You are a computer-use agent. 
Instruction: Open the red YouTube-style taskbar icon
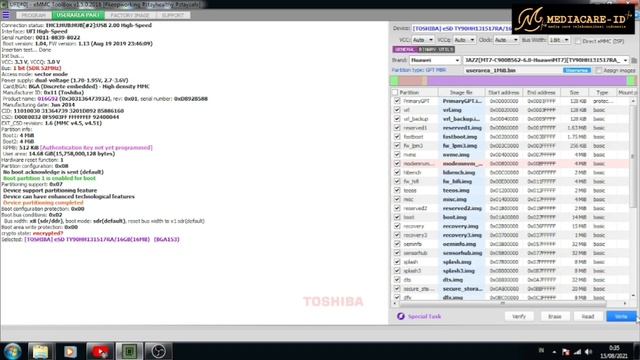(x=100, y=351)
